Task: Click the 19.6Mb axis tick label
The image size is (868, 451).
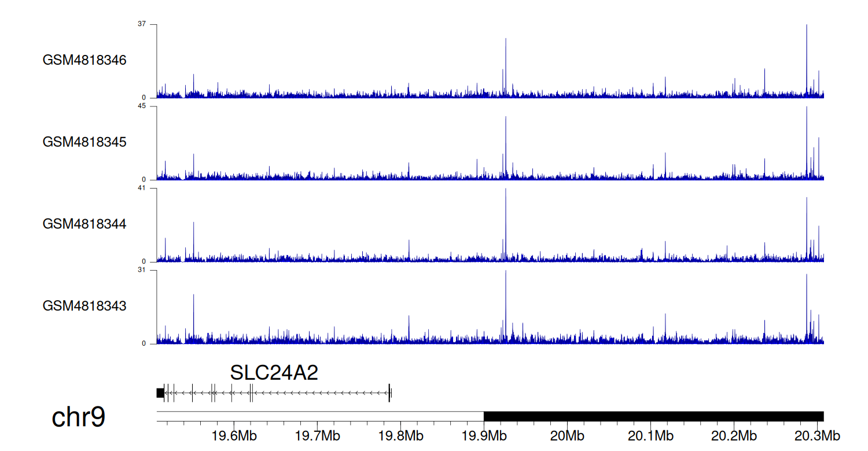Action: [x=232, y=435]
